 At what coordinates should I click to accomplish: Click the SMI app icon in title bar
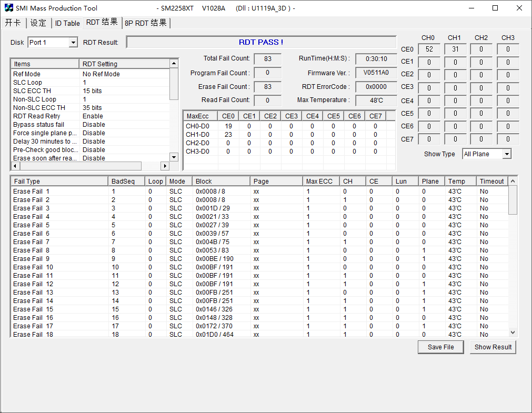coord(9,8)
